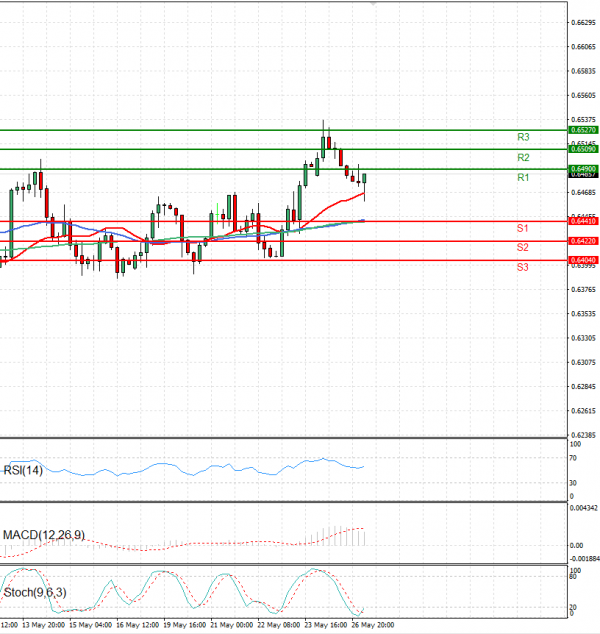600x634 pixels.
Task: Click the R1 resistance label
Action: [x=523, y=177]
